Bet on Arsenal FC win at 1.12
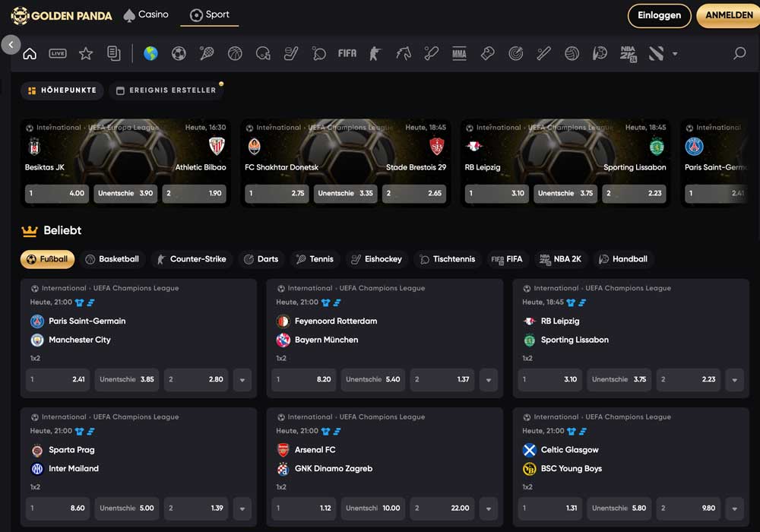The image size is (760, 532). point(303,508)
